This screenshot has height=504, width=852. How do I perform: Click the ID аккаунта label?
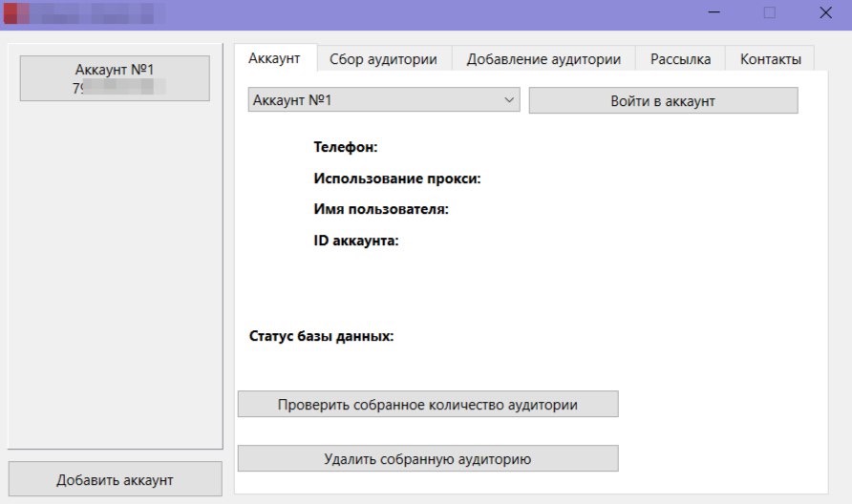(x=355, y=241)
